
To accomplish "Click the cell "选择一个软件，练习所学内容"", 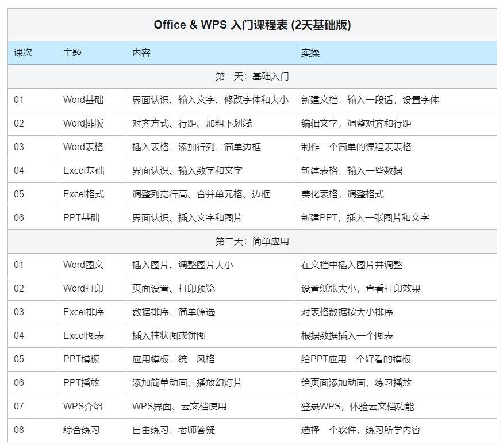I will click(x=396, y=430).
